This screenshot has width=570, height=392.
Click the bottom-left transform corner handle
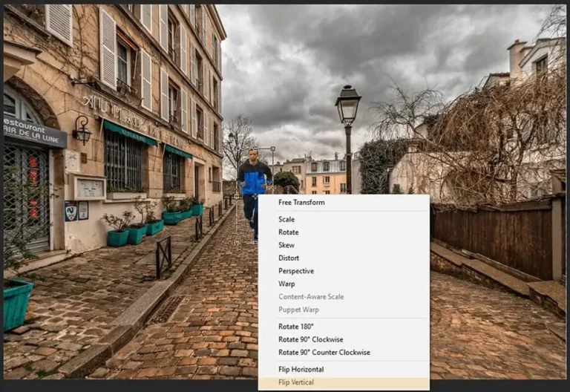237,243
